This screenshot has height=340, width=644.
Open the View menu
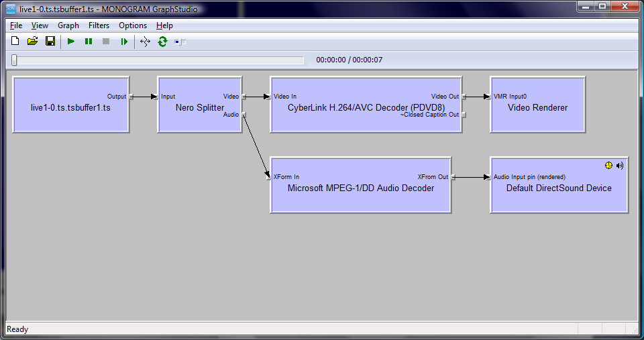pos(40,25)
